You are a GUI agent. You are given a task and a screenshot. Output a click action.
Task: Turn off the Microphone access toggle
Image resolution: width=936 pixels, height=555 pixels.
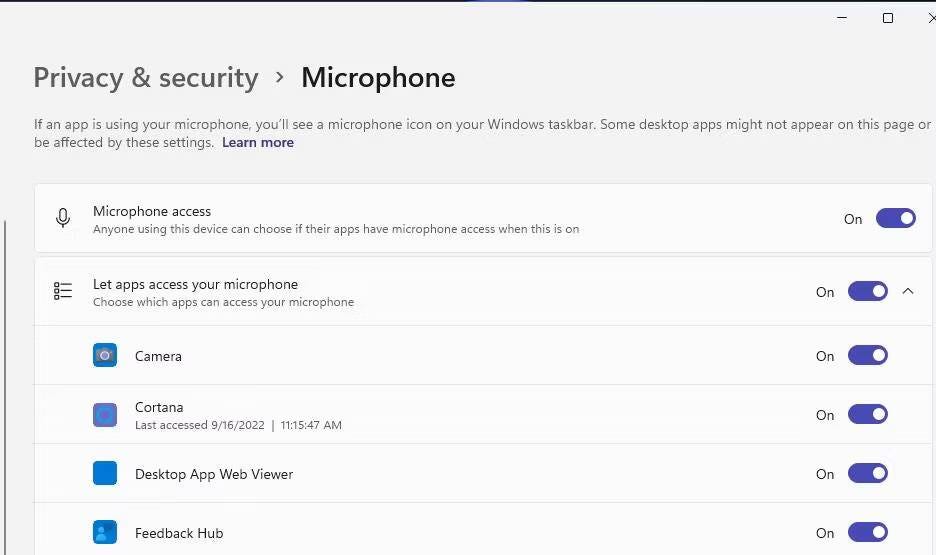coord(895,218)
